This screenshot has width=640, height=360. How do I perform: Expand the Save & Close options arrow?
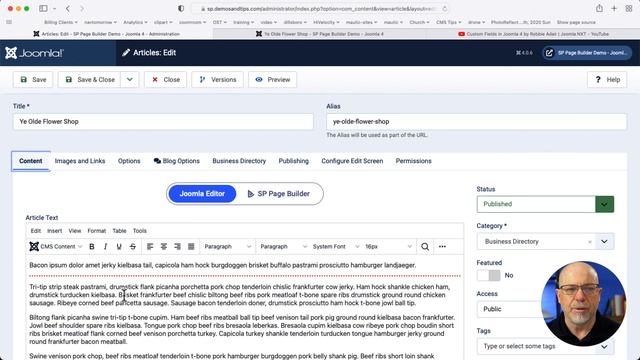point(129,80)
